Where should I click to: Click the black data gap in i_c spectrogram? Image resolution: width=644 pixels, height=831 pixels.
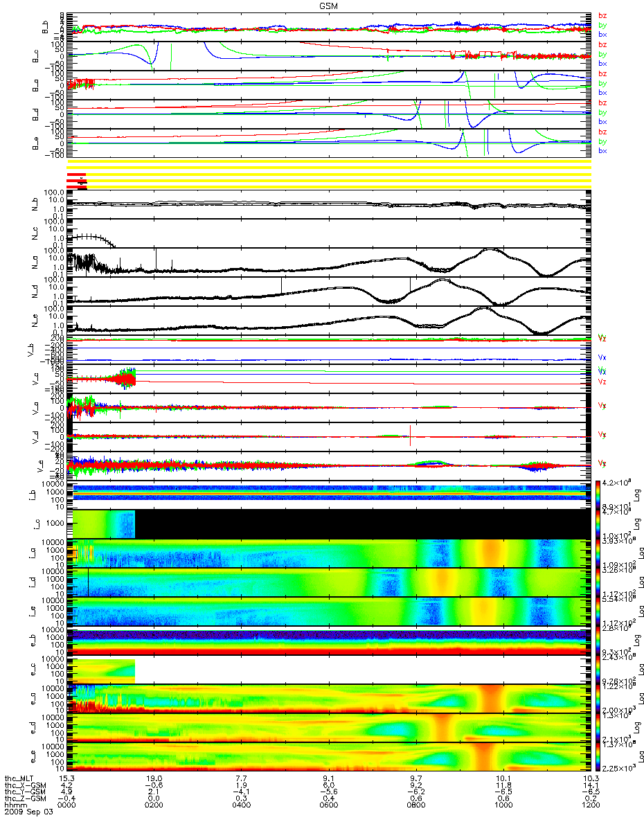[x=362, y=524]
